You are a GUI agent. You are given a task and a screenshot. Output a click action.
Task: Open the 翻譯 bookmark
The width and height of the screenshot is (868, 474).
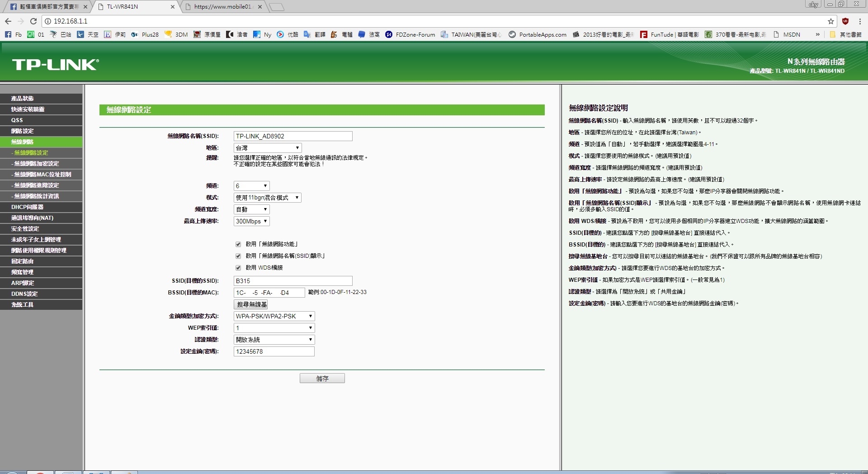315,34
